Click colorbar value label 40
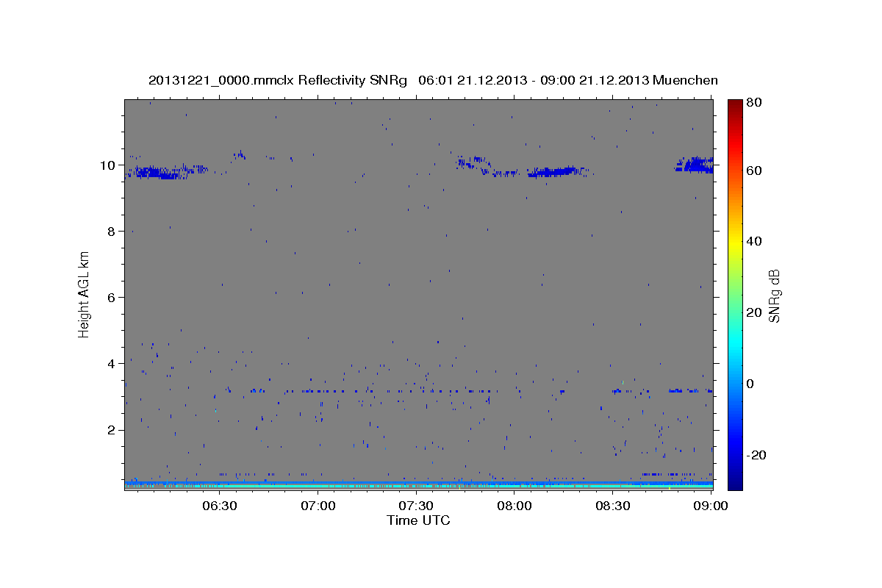Image resolution: width=882 pixels, height=588 pixels. pyautogui.click(x=753, y=241)
